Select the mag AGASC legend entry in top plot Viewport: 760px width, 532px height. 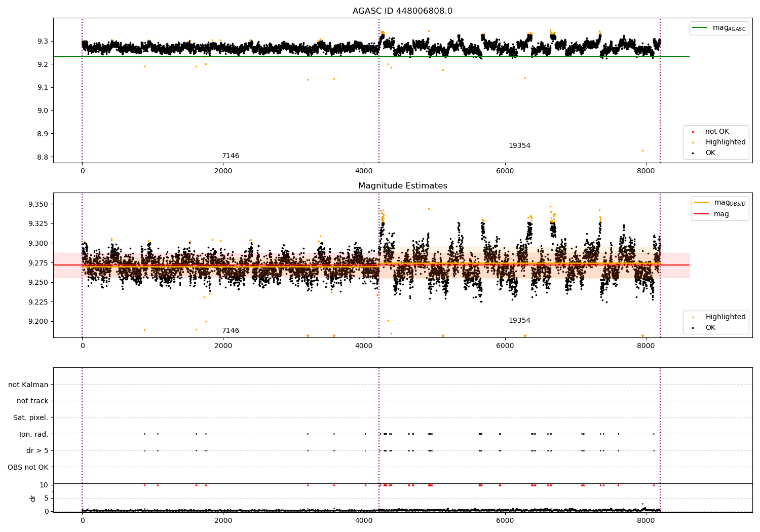[719, 28]
